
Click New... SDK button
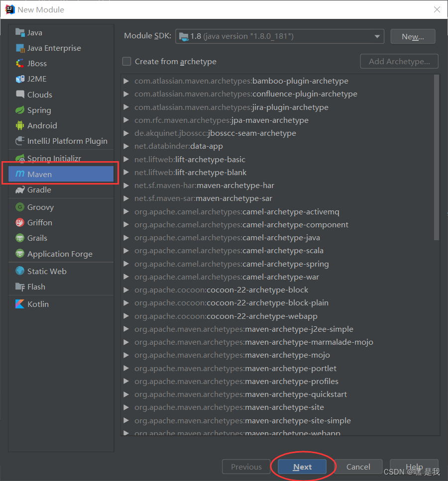[413, 36]
